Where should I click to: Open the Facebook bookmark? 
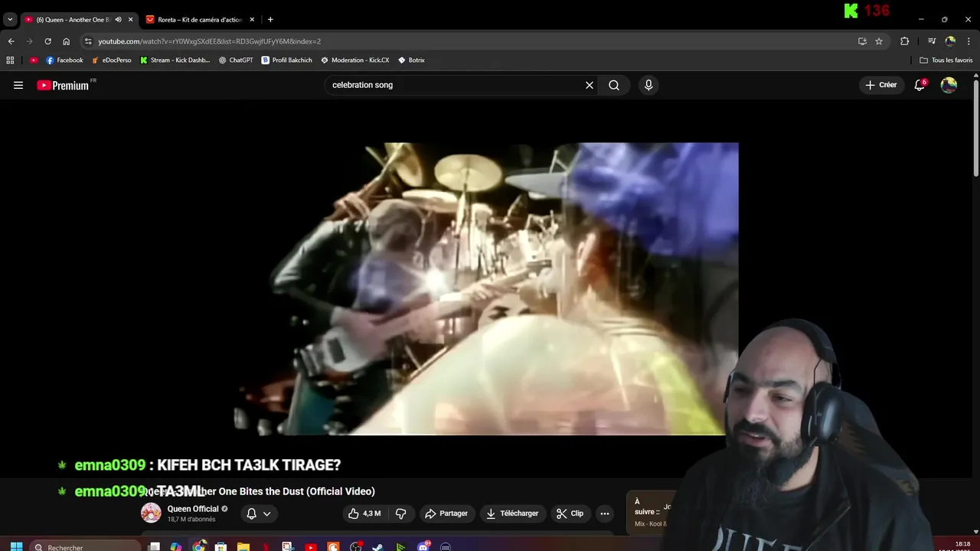[x=64, y=60]
